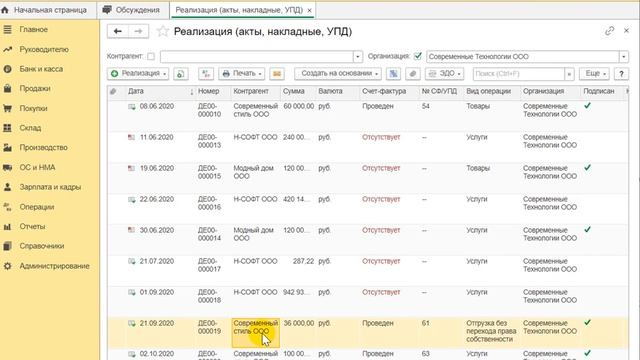
Task: Open the search field dropdown arrow
Action: tap(569, 74)
